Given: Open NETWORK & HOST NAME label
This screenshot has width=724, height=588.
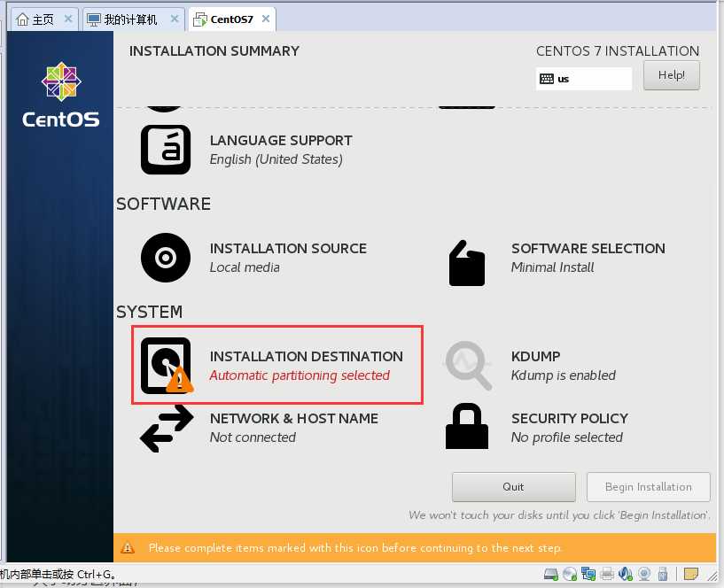Looking at the screenshot, I should tap(294, 419).
